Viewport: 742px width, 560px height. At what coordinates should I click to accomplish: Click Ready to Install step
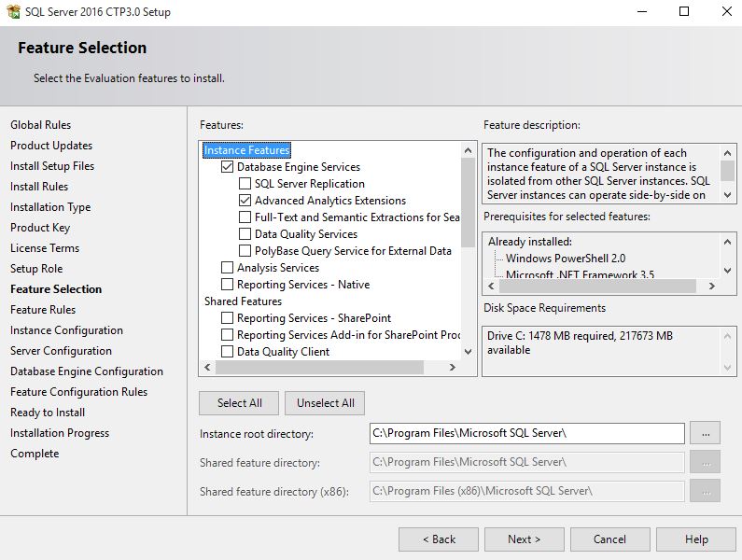click(48, 413)
